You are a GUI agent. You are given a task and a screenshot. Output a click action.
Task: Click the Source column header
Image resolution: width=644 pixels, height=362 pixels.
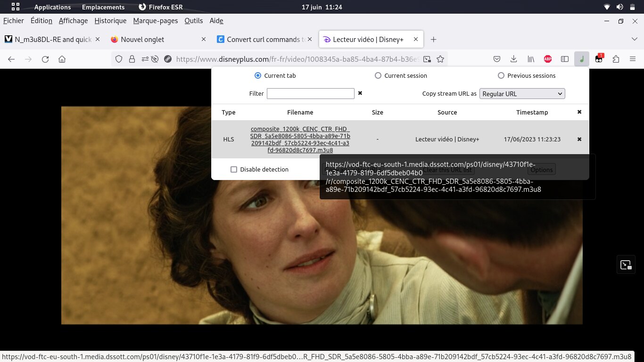point(447,112)
